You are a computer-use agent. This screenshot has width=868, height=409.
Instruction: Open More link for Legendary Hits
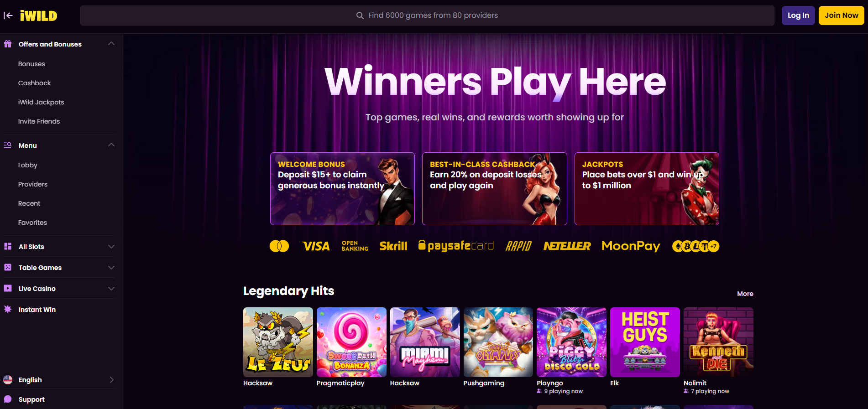[745, 294]
